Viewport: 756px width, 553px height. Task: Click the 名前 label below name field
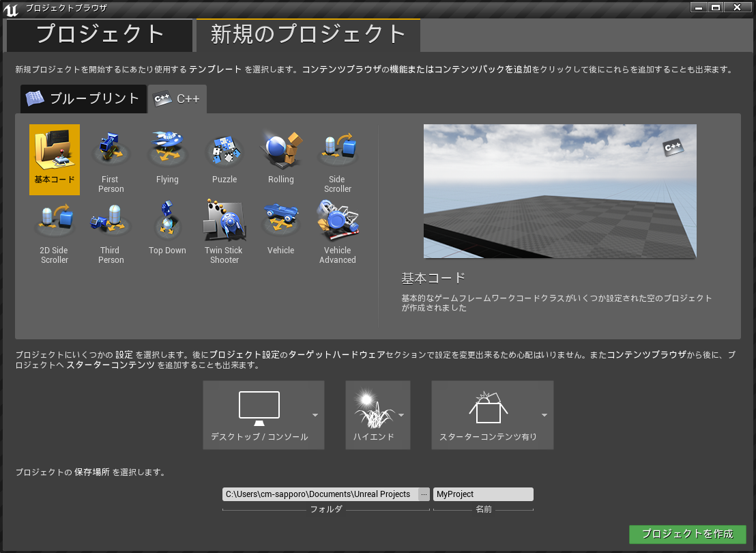pos(484,509)
